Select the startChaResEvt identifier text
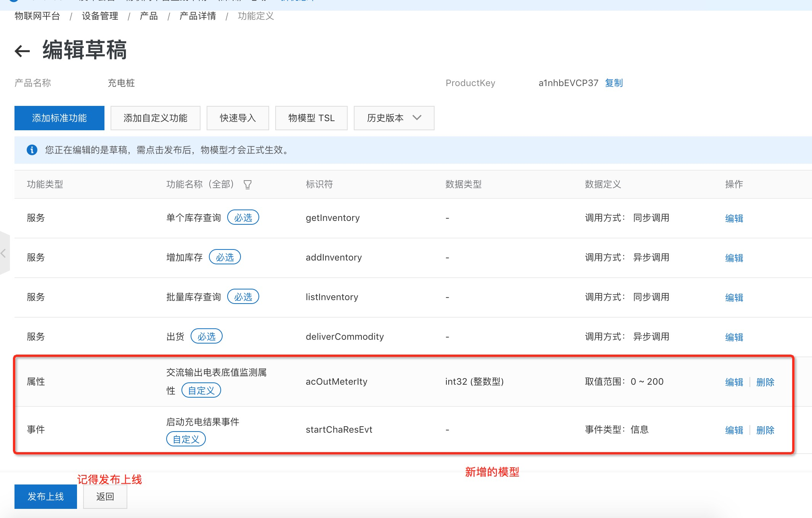 point(339,430)
